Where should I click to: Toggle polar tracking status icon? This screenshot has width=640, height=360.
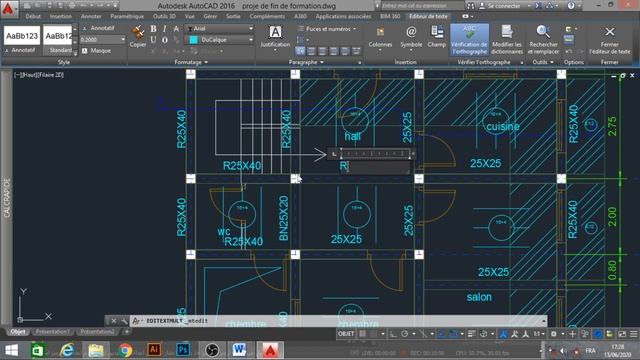point(404,334)
